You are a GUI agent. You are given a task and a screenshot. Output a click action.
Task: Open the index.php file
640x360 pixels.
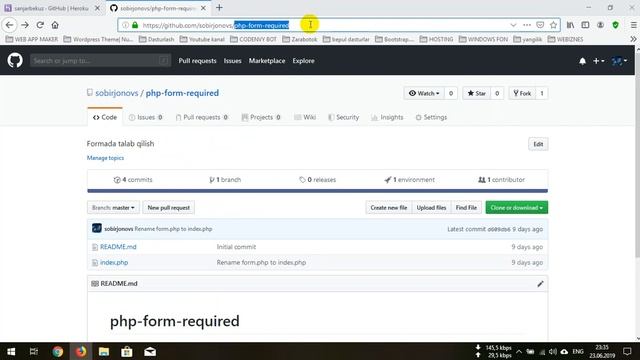114,262
